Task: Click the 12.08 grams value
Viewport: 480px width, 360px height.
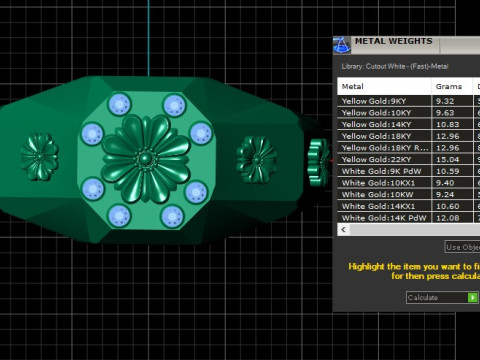Action: click(448, 218)
